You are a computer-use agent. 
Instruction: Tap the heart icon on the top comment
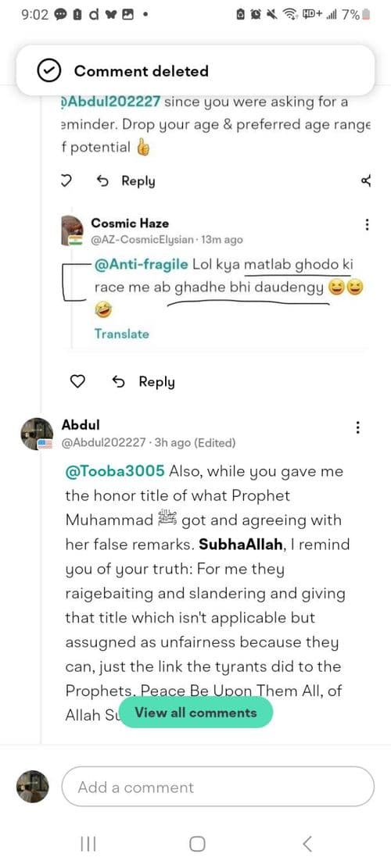(x=65, y=181)
